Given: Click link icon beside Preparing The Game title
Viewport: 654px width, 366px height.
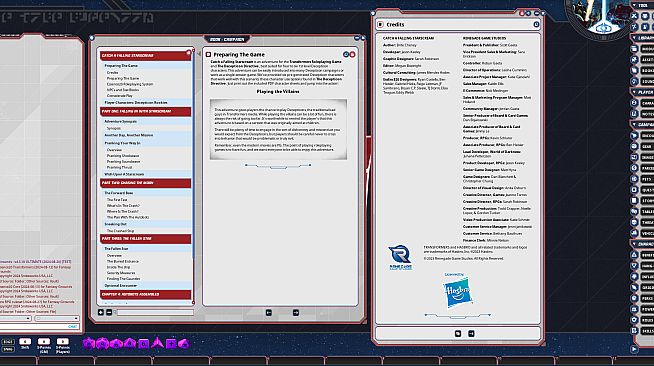Looking at the screenshot, I should coord(209,55).
